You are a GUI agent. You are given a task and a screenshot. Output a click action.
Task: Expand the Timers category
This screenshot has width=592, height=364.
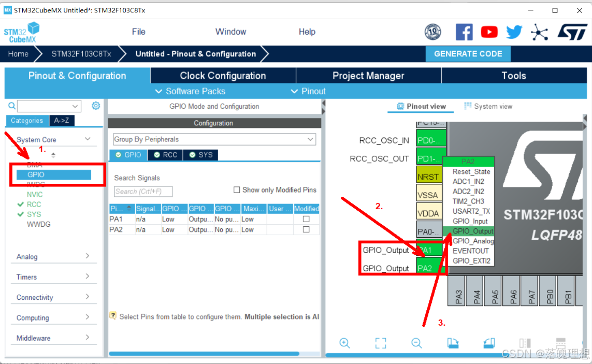pos(88,276)
